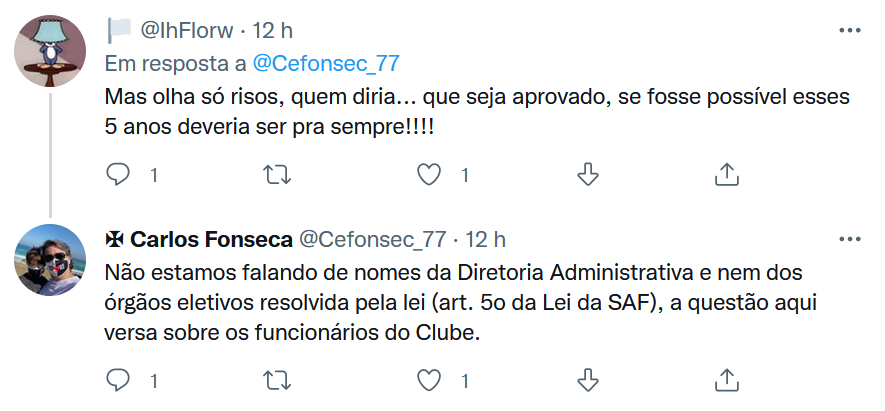Reply to Carlos Fonseca's tweet
The image size is (885, 411).
[119, 380]
